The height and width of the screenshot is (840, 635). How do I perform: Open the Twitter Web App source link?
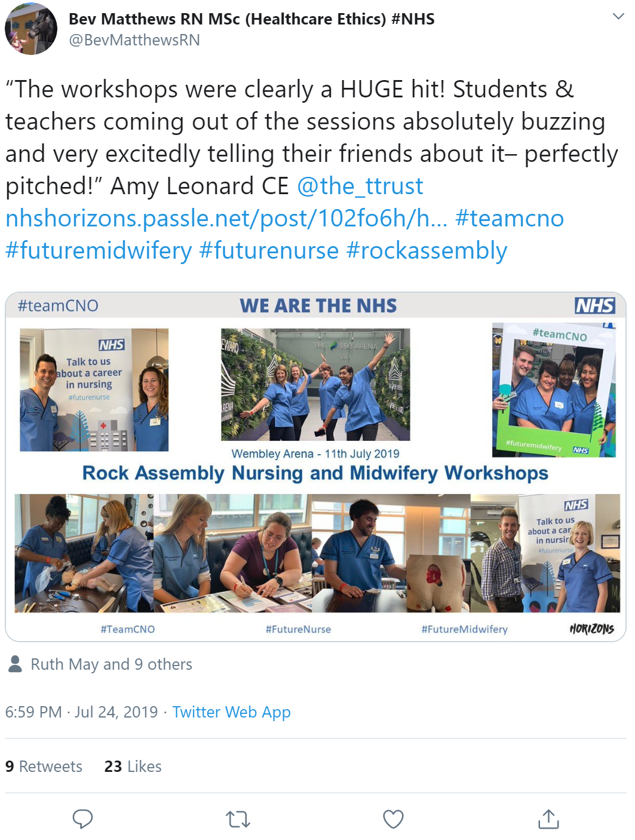[x=232, y=712]
